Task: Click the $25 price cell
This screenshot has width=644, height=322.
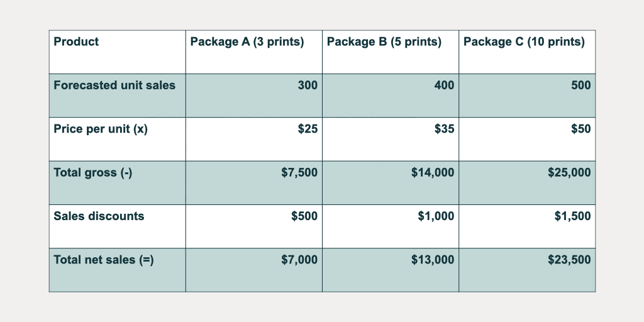Action: point(308,129)
